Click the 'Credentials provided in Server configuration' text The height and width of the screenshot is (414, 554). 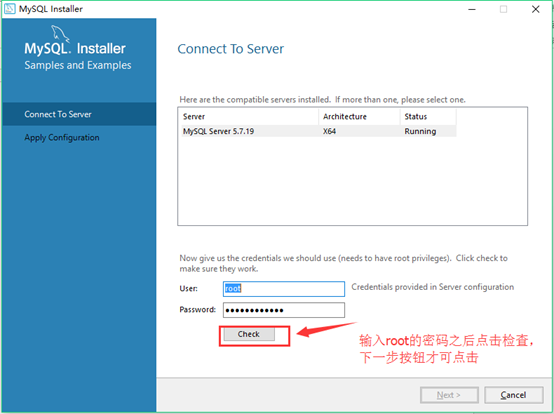pyautogui.click(x=432, y=287)
